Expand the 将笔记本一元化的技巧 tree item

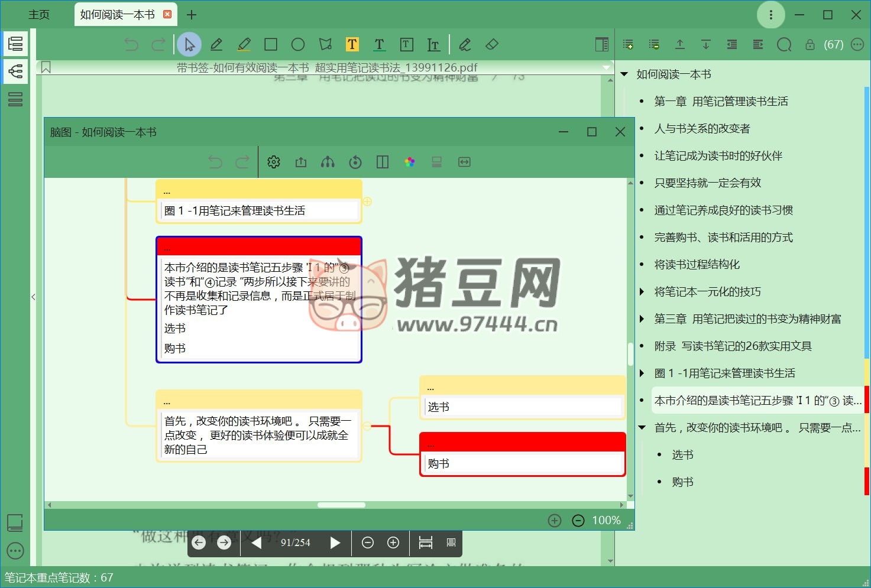click(642, 291)
